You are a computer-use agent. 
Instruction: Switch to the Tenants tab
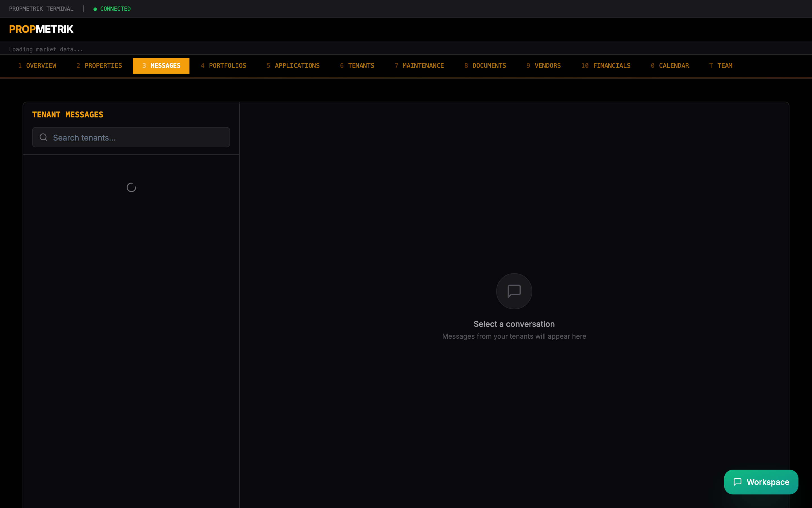[357, 66]
